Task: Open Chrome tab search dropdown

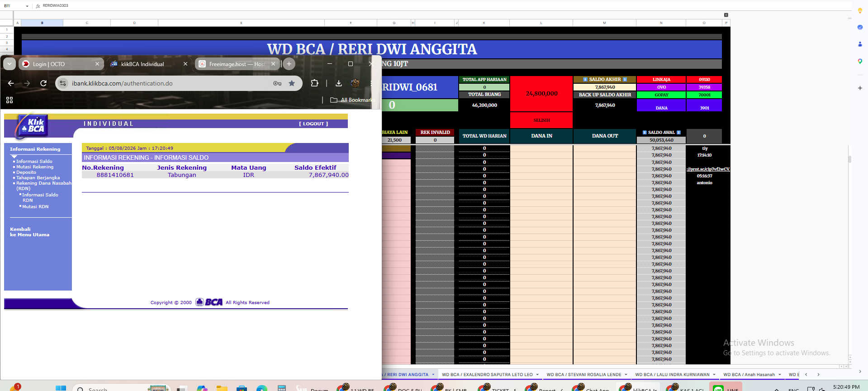Action: 9,64
